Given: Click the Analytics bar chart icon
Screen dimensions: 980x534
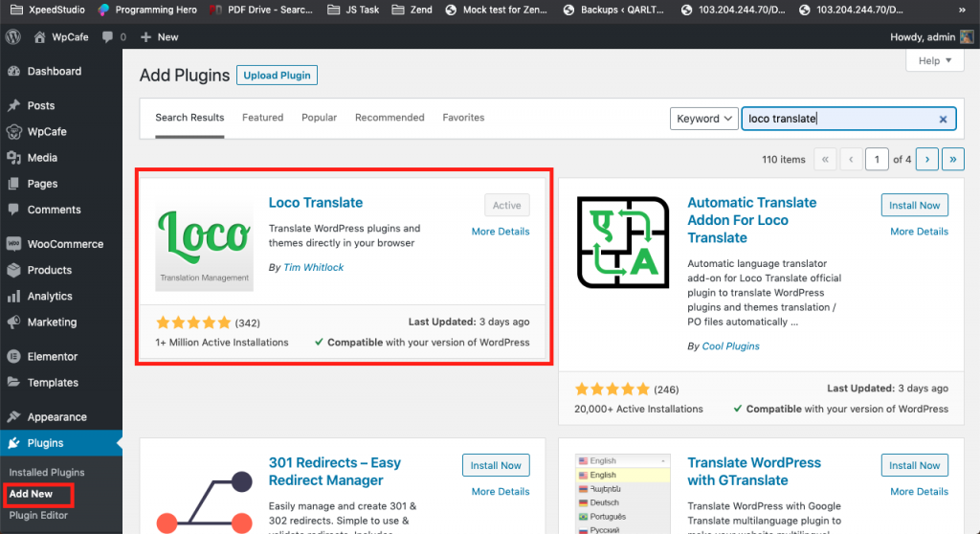Looking at the screenshot, I should [13, 297].
